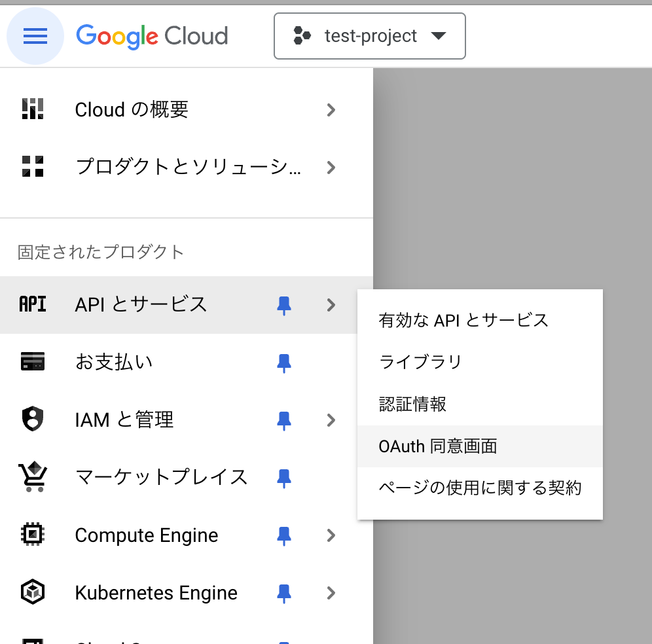Viewport: 652px width, 644px height.
Task: Open the test-project selector dropdown
Action: [x=369, y=36]
